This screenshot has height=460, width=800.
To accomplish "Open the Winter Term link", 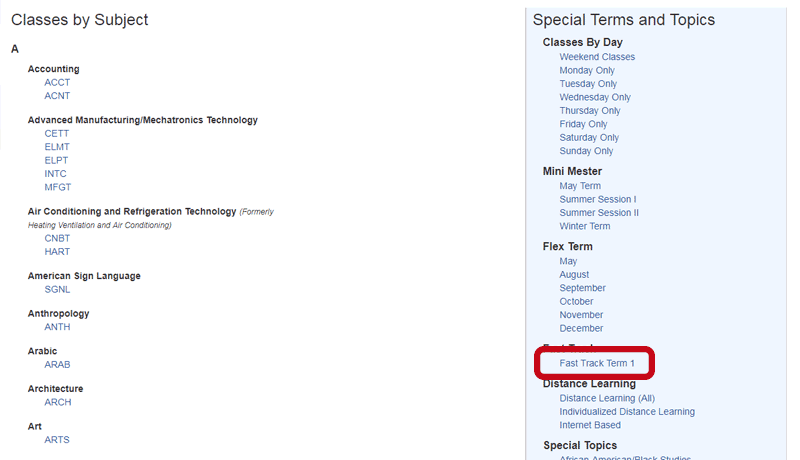I will [x=584, y=226].
